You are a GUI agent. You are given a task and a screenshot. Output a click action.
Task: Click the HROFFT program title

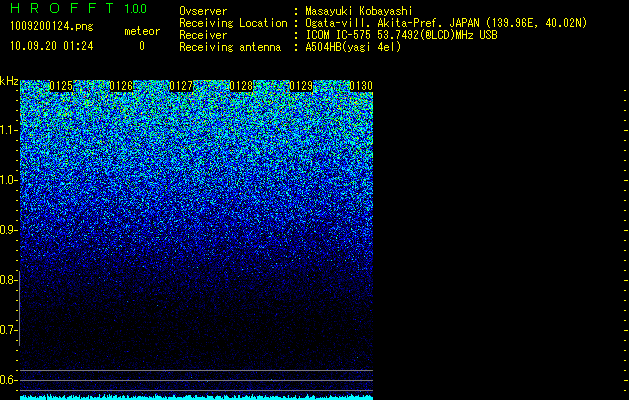62,8
